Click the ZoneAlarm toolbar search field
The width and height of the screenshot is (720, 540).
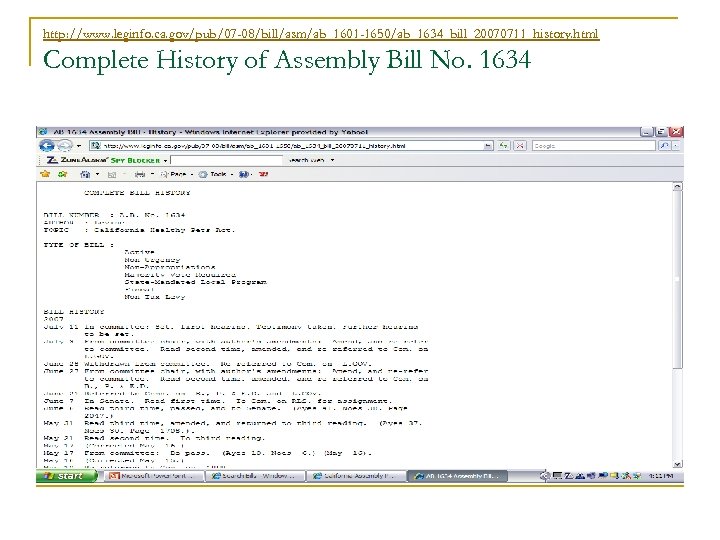(x=226, y=160)
